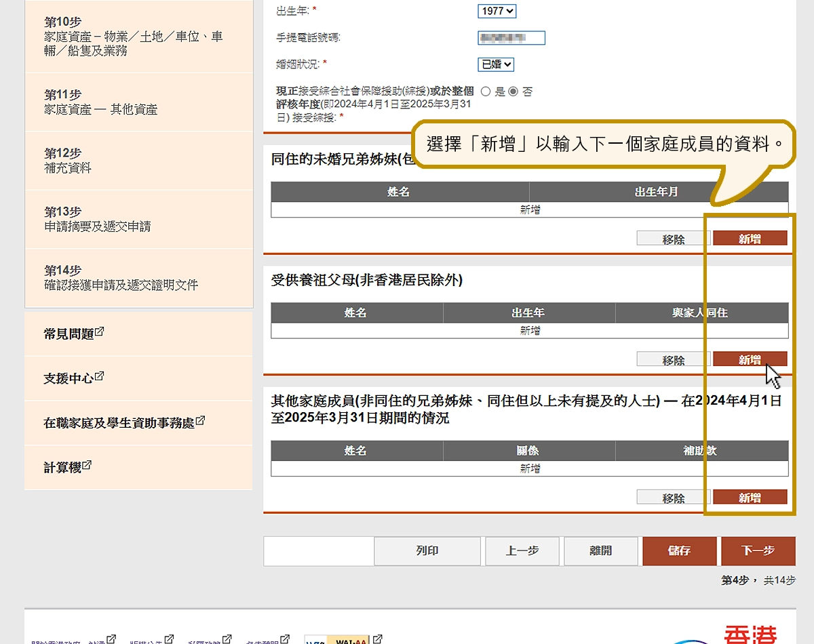Click the 手提電話號碼 input field
Screen dimensions: 814x644
click(511, 38)
